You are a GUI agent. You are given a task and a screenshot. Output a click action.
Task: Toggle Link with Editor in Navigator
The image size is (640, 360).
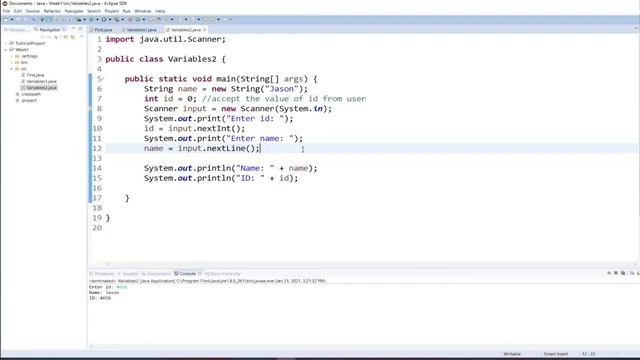pyautogui.click(x=72, y=37)
